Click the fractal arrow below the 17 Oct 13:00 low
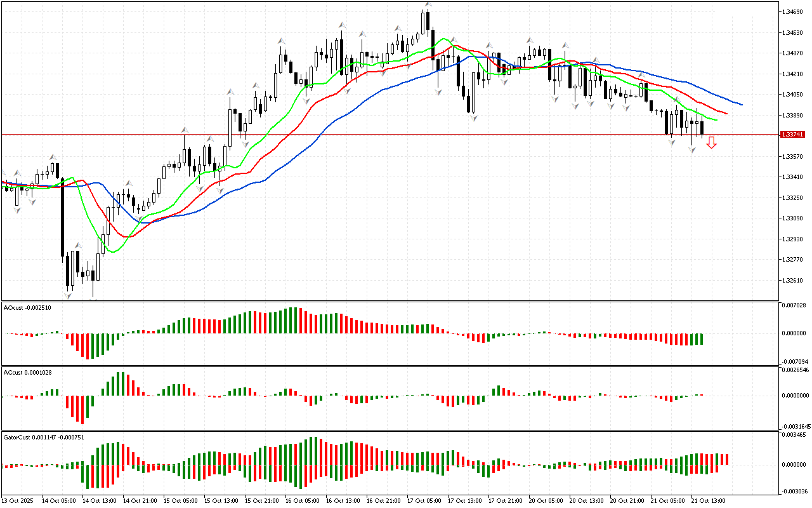Screen dimensions: 812x508 click(x=473, y=117)
